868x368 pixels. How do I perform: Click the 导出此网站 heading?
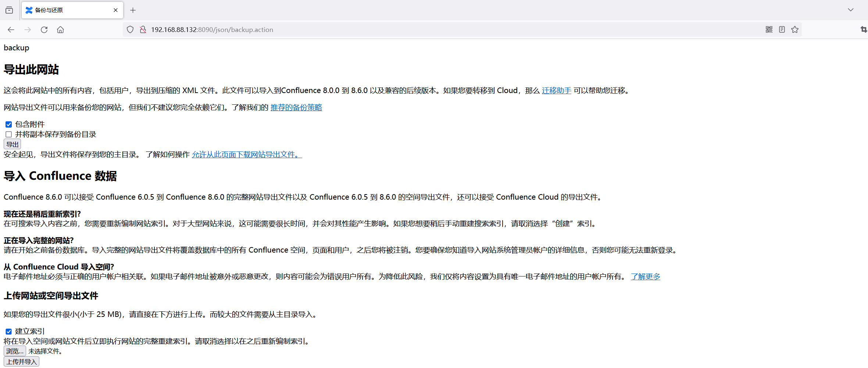click(31, 70)
